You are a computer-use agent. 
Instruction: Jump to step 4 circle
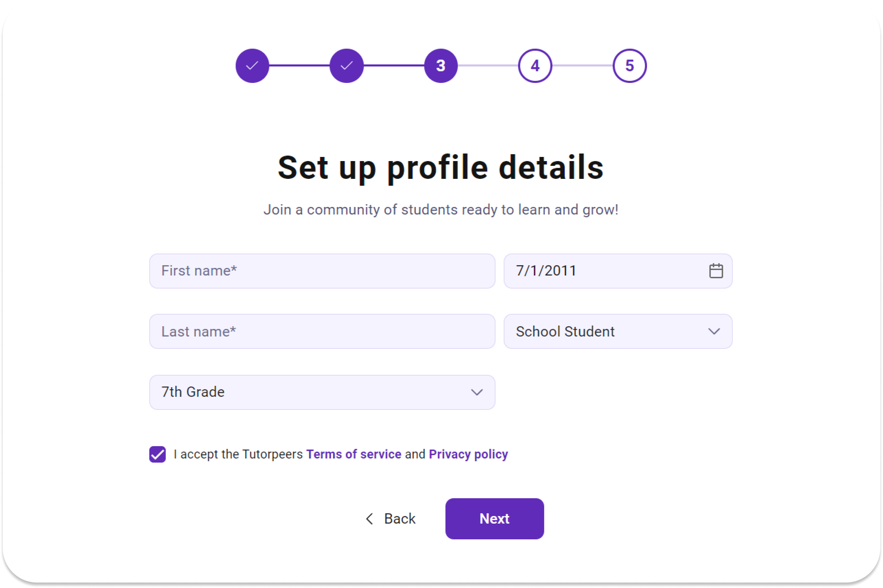pyautogui.click(x=535, y=66)
